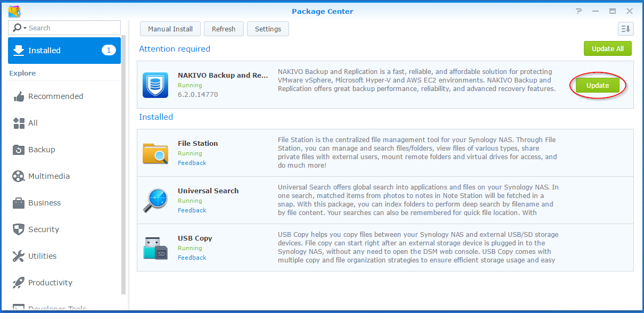Select the NAKIVO Backup package icon
The image size is (644, 313).
click(154, 85)
